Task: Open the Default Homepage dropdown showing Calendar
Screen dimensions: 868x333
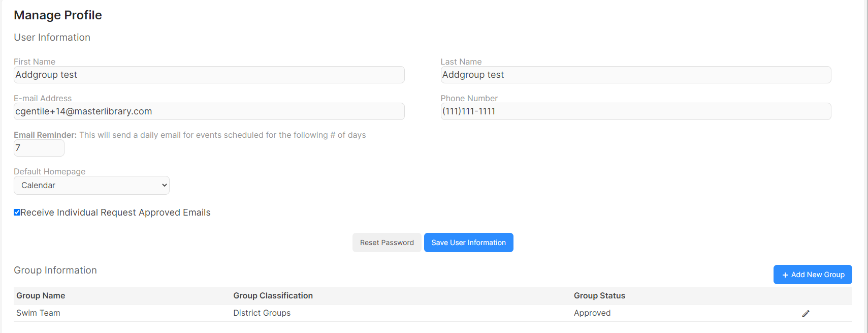Action: pyautogui.click(x=91, y=186)
